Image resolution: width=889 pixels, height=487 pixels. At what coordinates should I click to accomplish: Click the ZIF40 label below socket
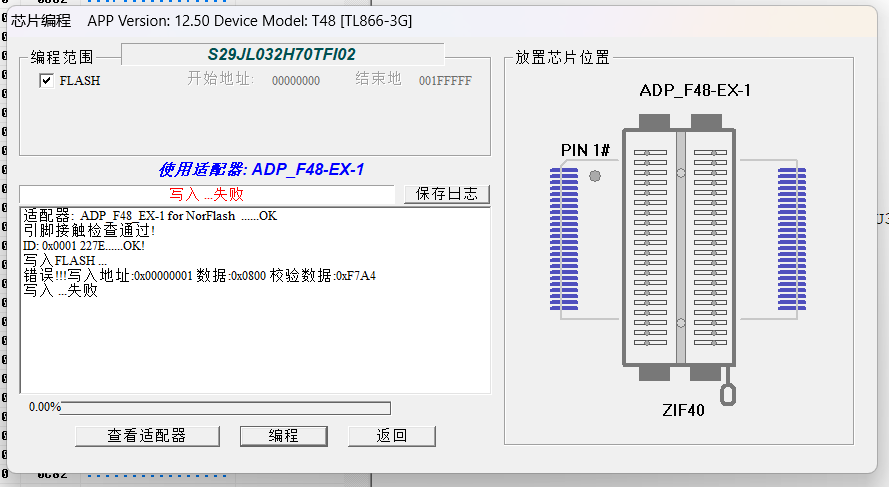tap(683, 410)
